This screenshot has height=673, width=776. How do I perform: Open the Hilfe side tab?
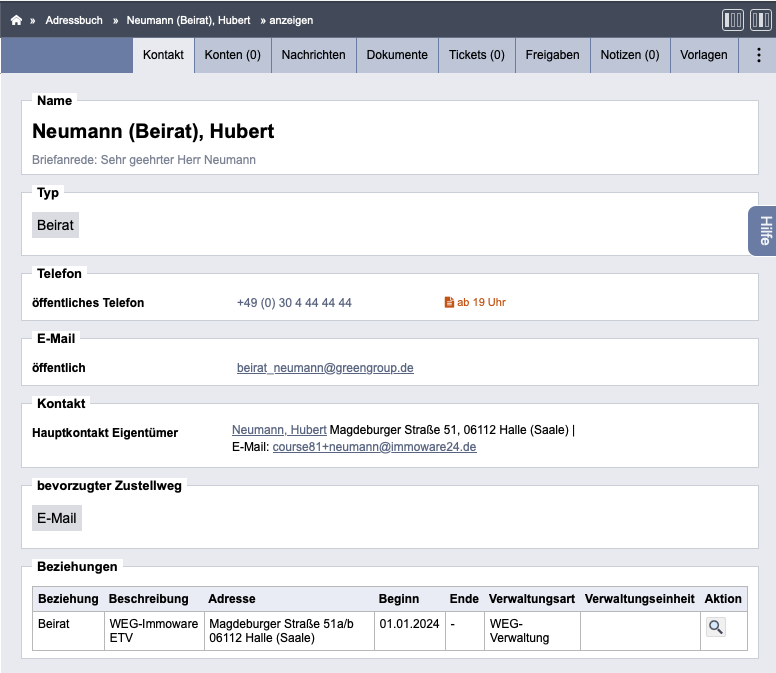coord(763,231)
